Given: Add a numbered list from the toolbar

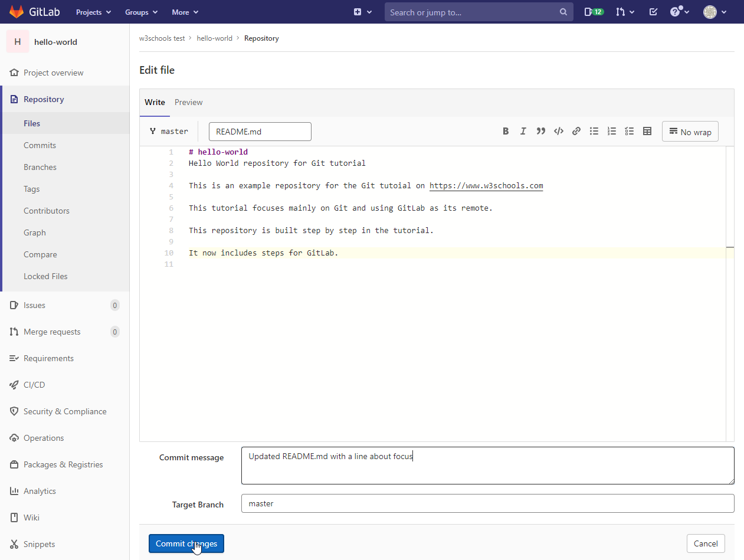Looking at the screenshot, I should pyautogui.click(x=612, y=132).
